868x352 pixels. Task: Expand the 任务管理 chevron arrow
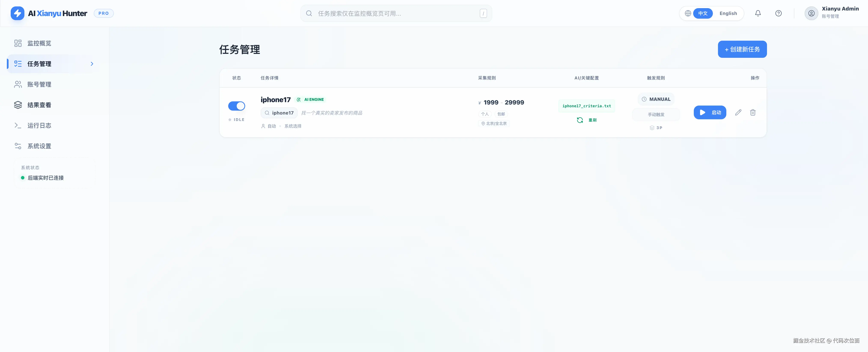[x=92, y=64]
